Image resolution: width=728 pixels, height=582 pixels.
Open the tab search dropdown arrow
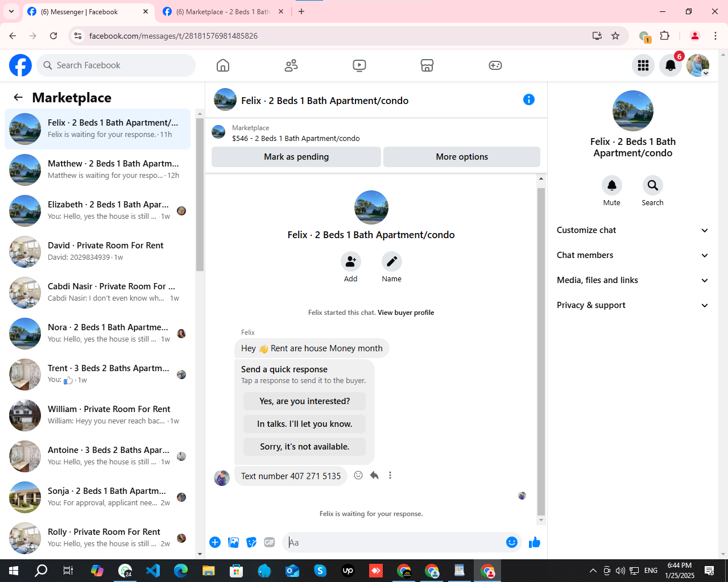[x=11, y=11]
